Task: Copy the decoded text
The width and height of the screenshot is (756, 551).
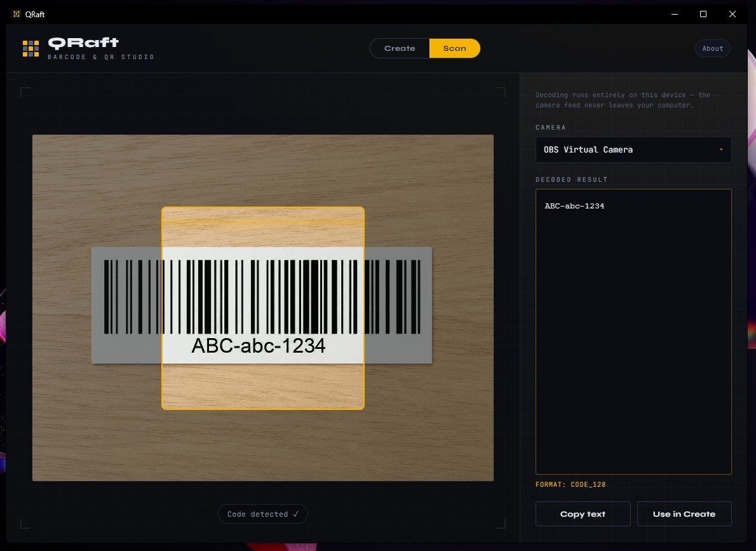Action: pyautogui.click(x=583, y=514)
